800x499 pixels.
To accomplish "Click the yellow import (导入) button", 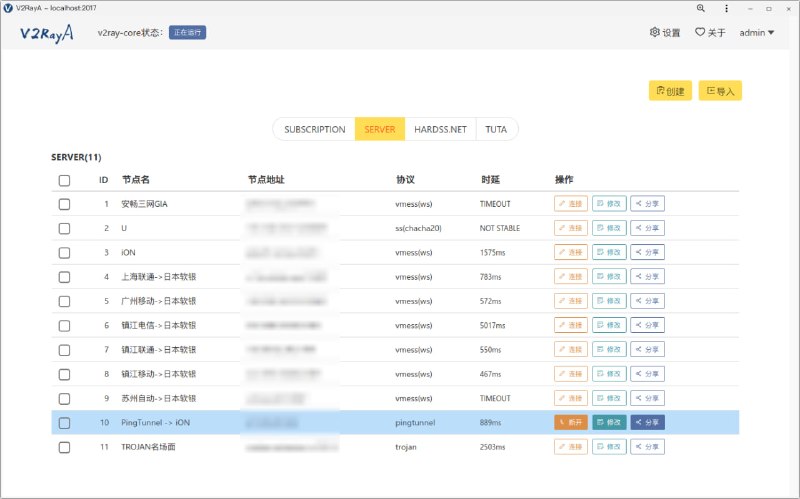I will click(720, 91).
